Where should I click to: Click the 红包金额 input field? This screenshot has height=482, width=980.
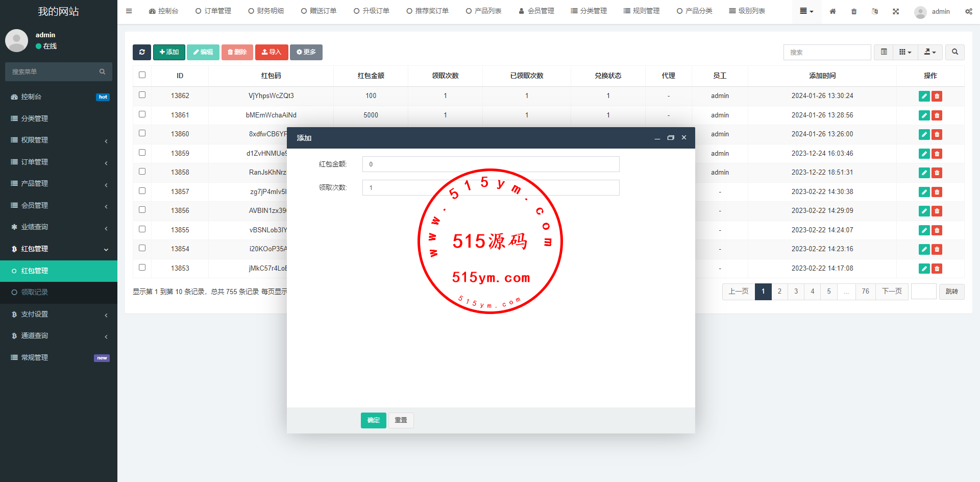point(491,164)
